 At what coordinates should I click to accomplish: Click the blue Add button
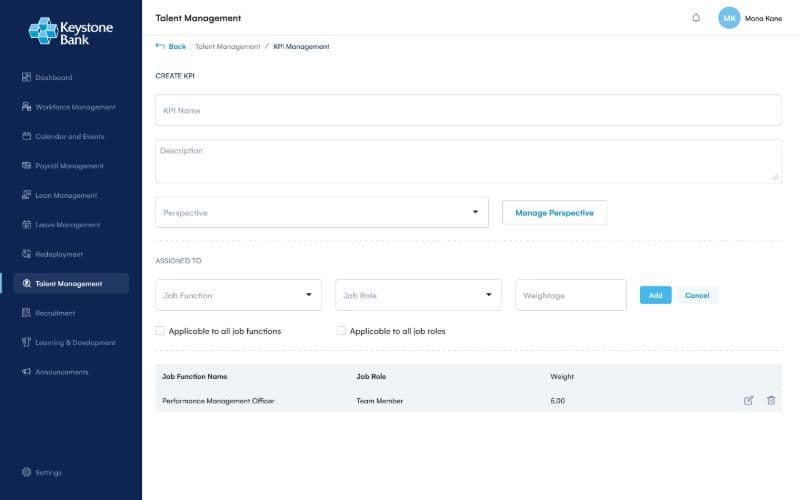[656, 295]
